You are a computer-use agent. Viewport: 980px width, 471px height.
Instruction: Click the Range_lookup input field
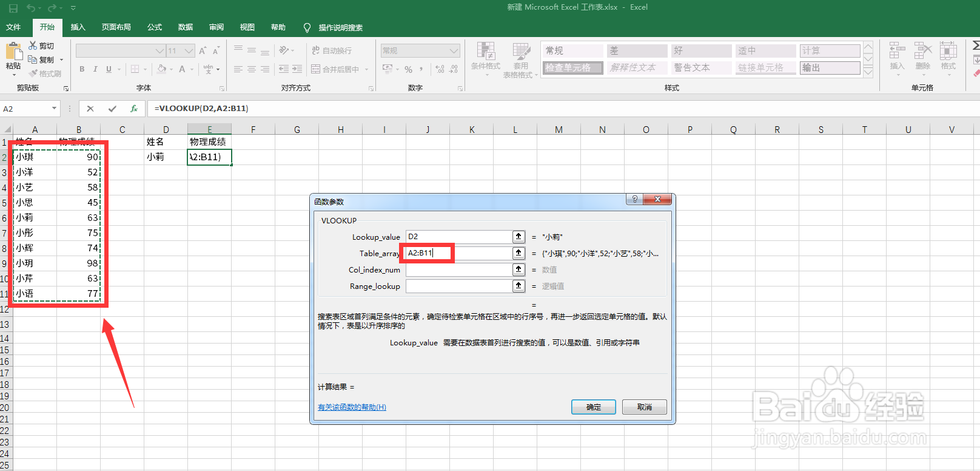pyautogui.click(x=459, y=285)
